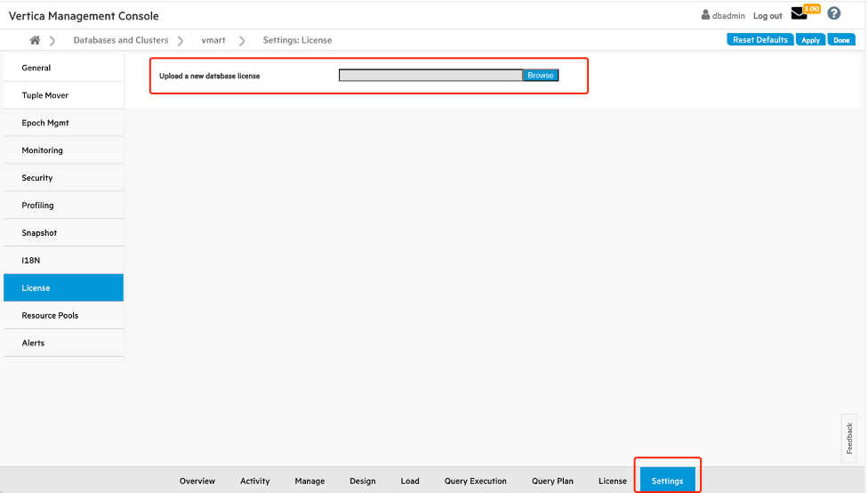Switch to the Overview tab
This screenshot has height=493, width=868.
point(197,481)
